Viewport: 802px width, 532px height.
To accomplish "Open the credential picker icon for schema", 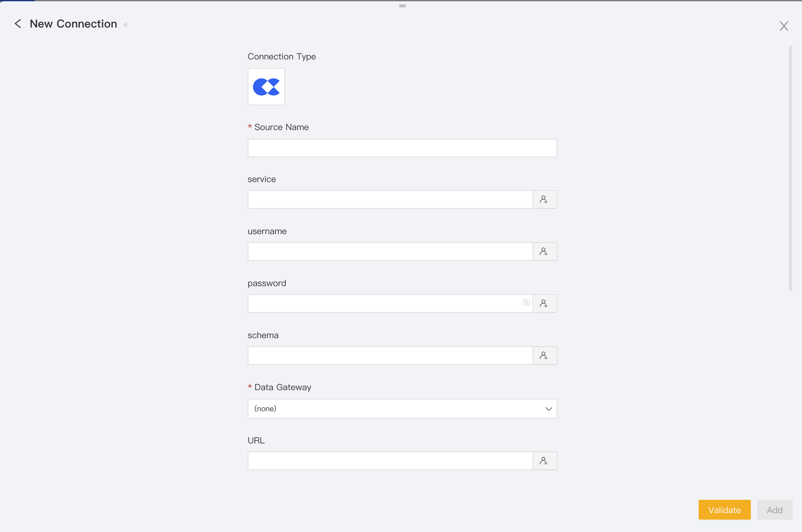I will point(544,355).
